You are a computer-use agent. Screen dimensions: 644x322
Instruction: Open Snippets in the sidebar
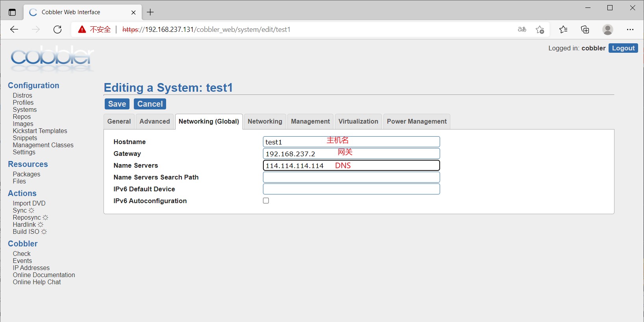tap(25, 138)
